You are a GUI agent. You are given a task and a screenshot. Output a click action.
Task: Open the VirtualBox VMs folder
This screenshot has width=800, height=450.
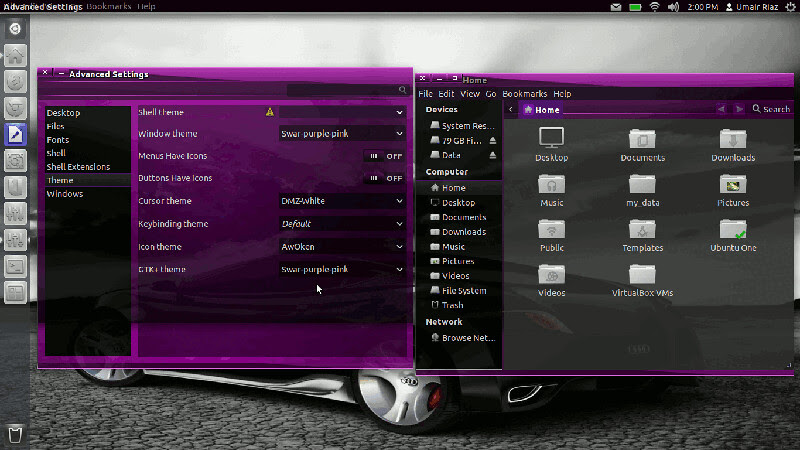(x=642, y=274)
